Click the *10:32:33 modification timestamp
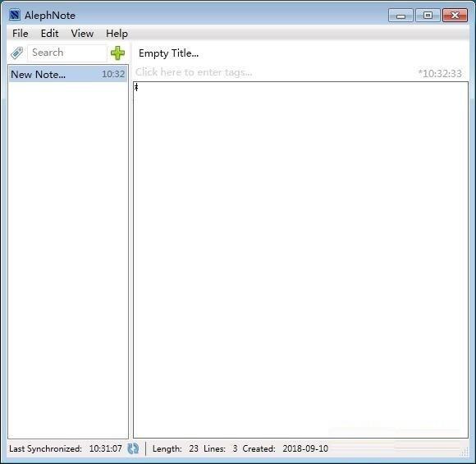 point(440,73)
